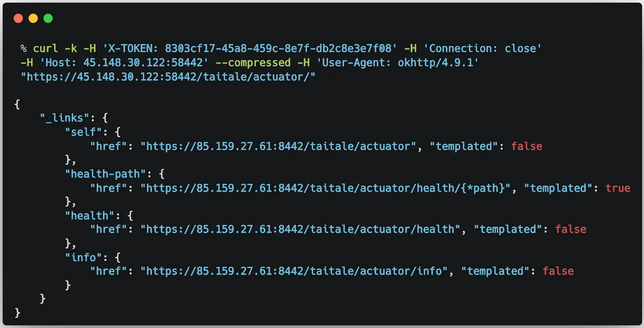Click the quoted curl request URL on port 58442
644x328 pixels.
[168, 77]
